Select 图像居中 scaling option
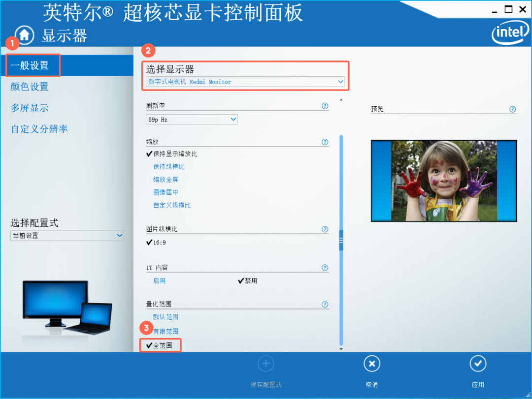Screen dimensions: 532x399 [x=166, y=192]
